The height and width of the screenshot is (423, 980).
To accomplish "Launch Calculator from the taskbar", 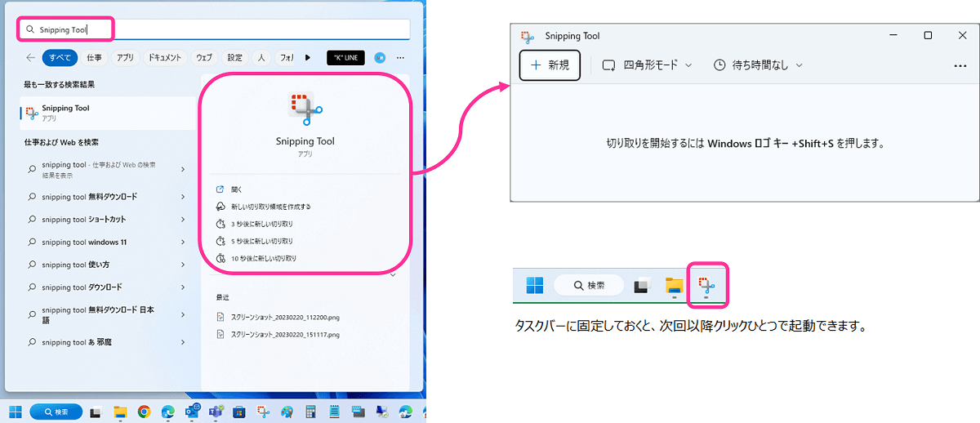I will click(x=310, y=412).
